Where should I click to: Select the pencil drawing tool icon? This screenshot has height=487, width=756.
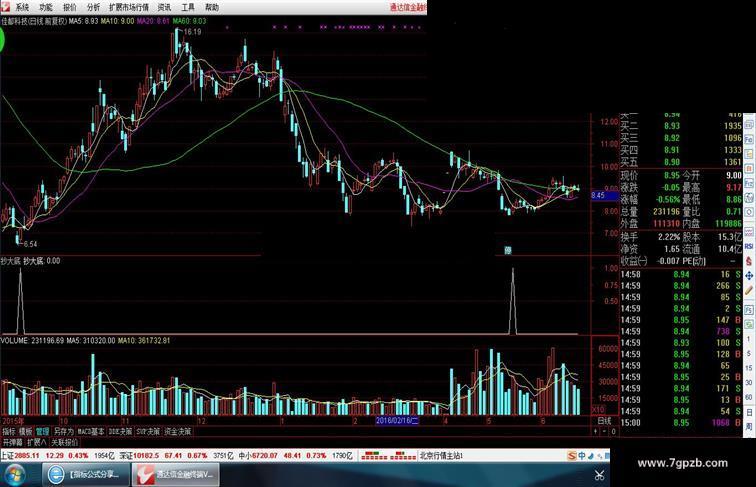(x=749, y=291)
